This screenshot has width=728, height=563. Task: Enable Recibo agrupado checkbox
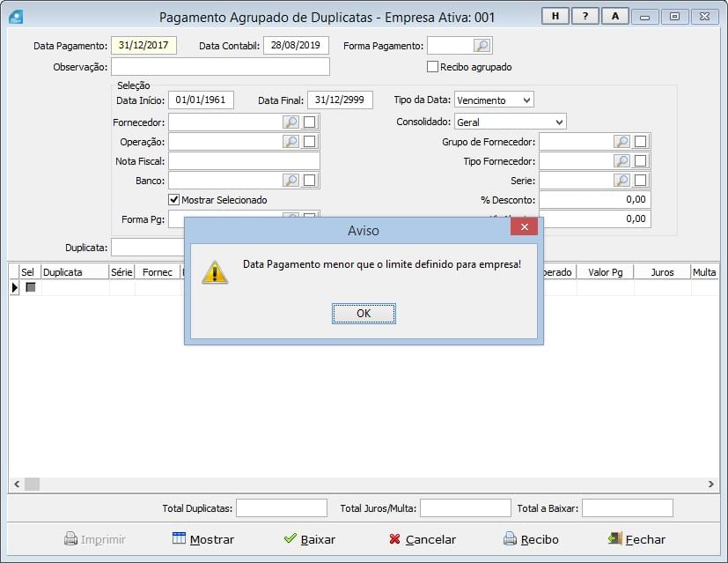click(x=432, y=67)
